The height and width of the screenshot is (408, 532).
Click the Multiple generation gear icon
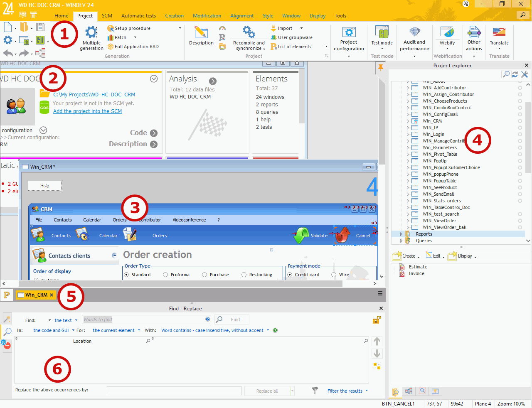tap(91, 33)
